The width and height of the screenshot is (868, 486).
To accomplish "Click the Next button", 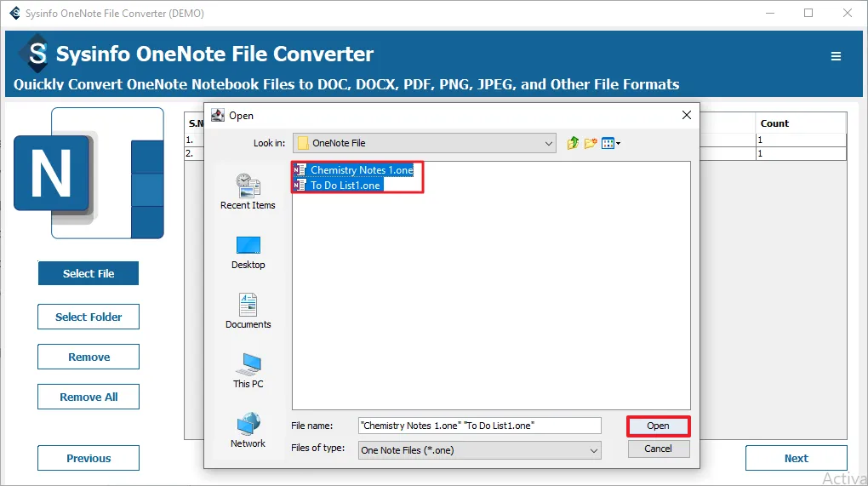I will pos(796,458).
